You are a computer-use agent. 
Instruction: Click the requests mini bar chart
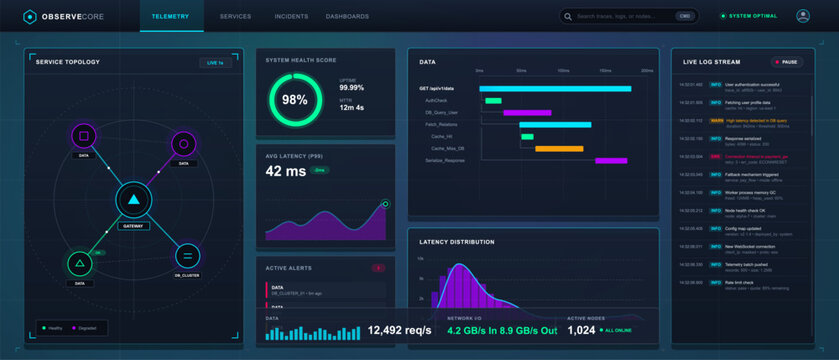coord(313,333)
